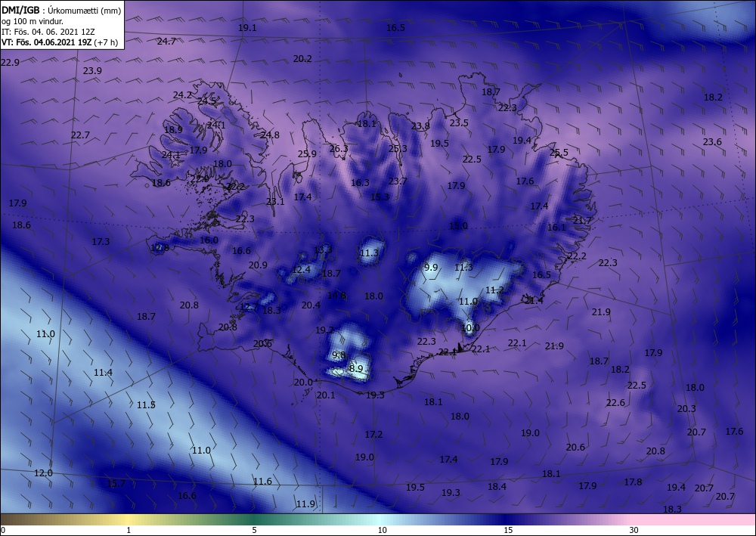Screen dimensions: 756x536
Task: Click the 16.0 value on the map
Action: pos(209,240)
